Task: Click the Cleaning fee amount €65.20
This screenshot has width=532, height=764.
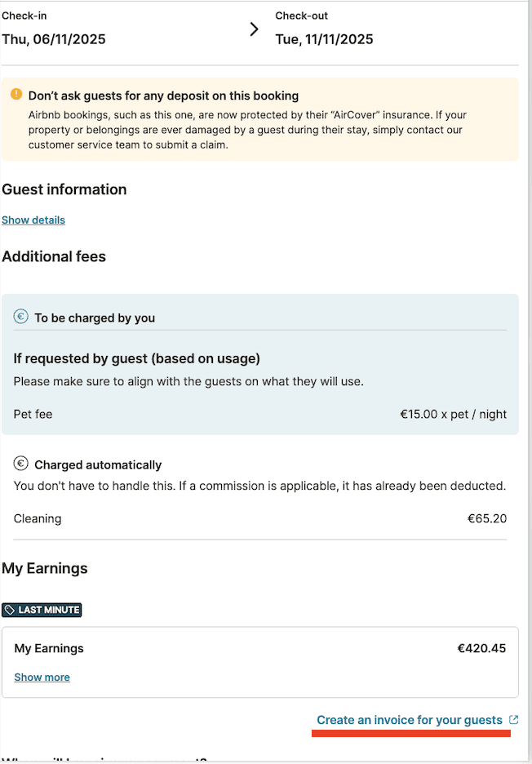Action: click(486, 518)
